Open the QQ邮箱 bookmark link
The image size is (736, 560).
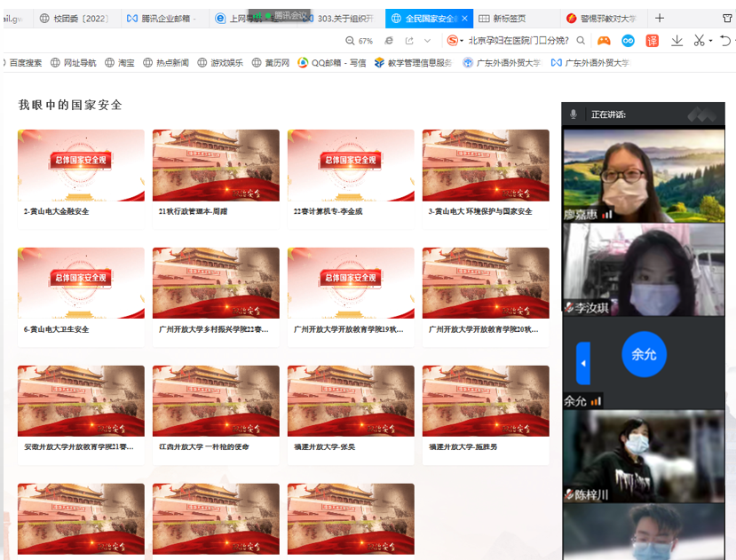(x=331, y=63)
